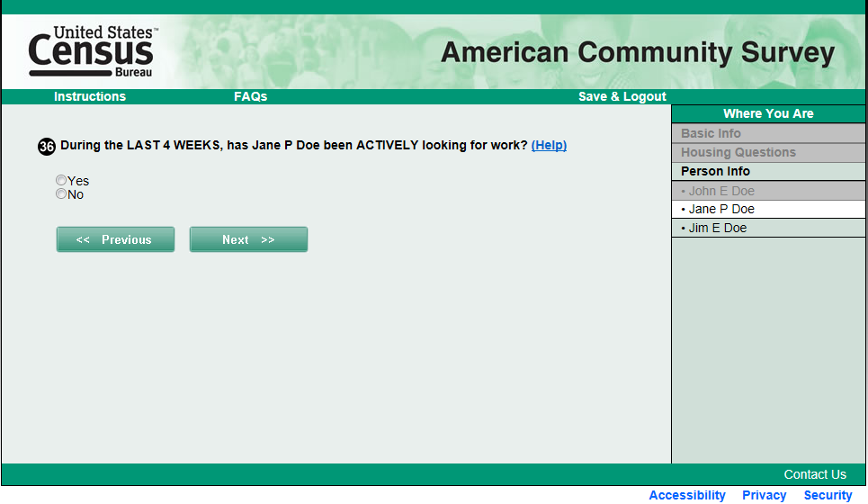868x504 pixels.
Task: Select Jane P Doe in sidebar
Action: pyautogui.click(x=768, y=210)
